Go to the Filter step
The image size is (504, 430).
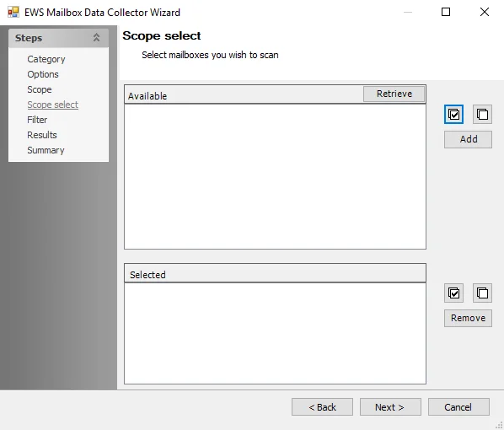pyautogui.click(x=37, y=120)
